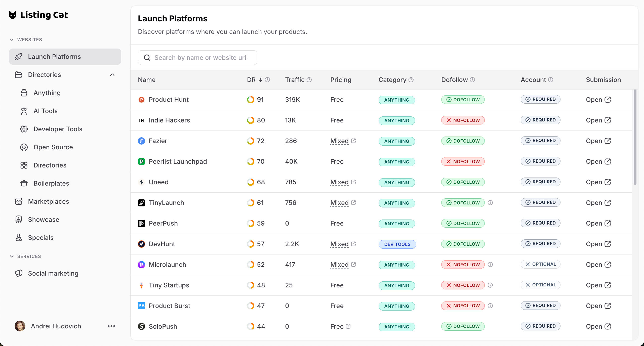The image size is (644, 346).
Task: Click the Pricing column header
Action: (x=341, y=80)
